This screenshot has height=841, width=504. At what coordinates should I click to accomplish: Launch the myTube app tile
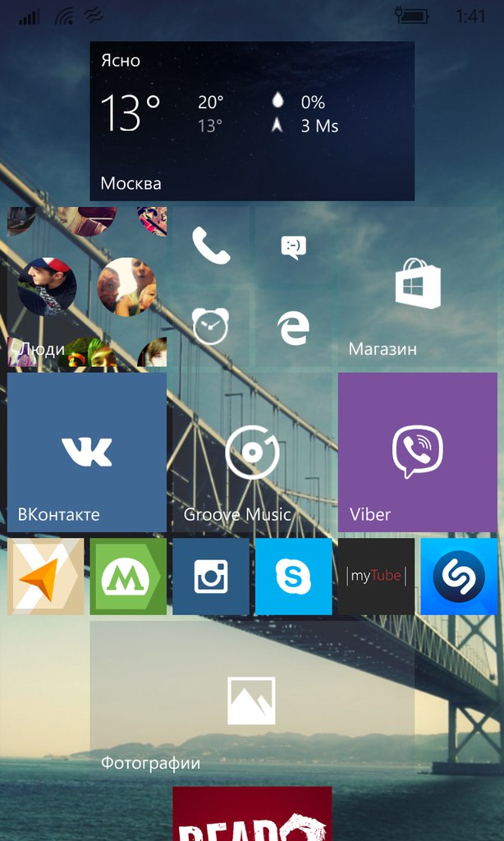pos(376,577)
